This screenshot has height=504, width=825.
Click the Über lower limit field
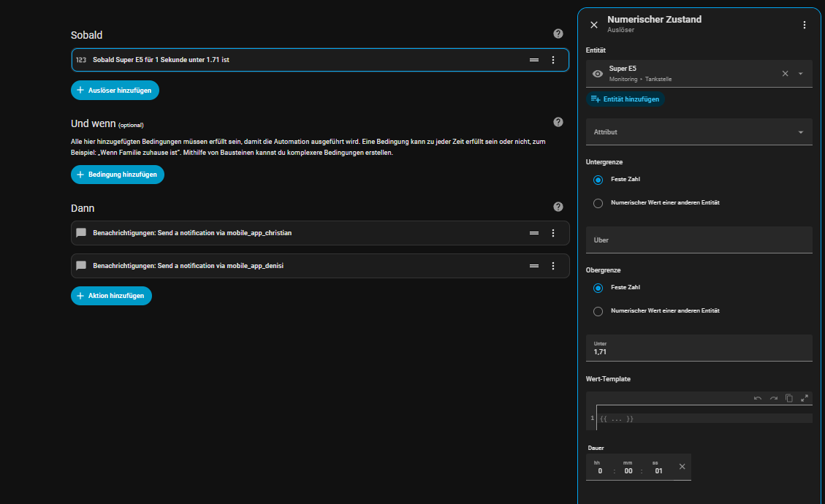pos(699,240)
